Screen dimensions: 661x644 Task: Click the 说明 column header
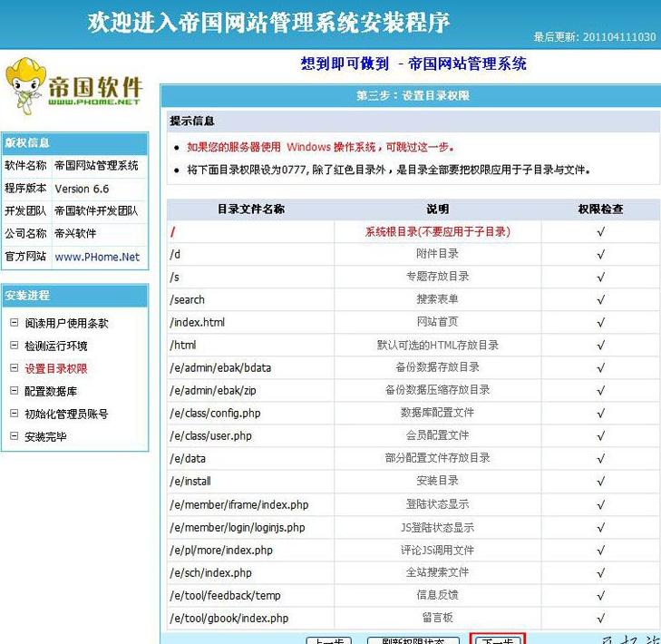[438, 210]
